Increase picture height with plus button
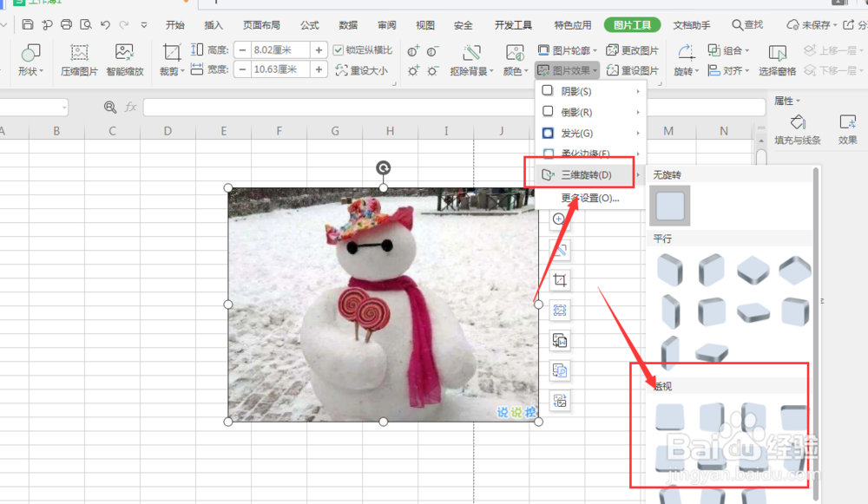Viewport: 868px width, 504px height. click(x=319, y=49)
